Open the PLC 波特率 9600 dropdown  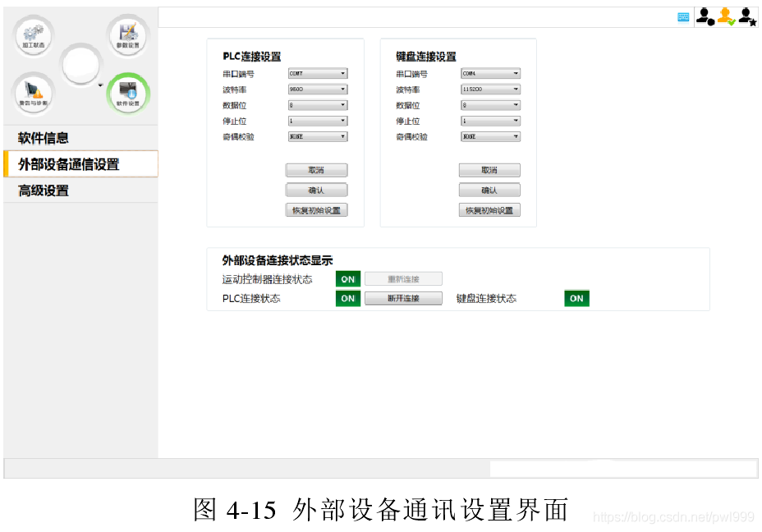coord(317,89)
